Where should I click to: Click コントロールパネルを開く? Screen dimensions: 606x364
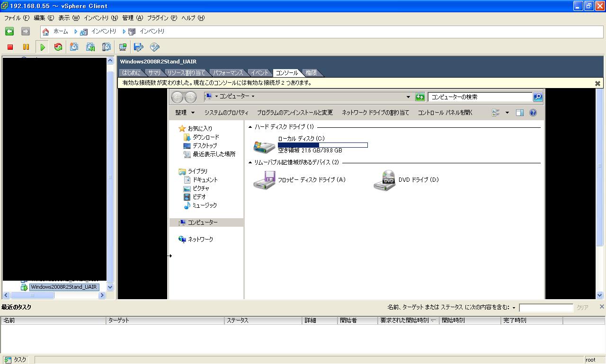(x=445, y=113)
